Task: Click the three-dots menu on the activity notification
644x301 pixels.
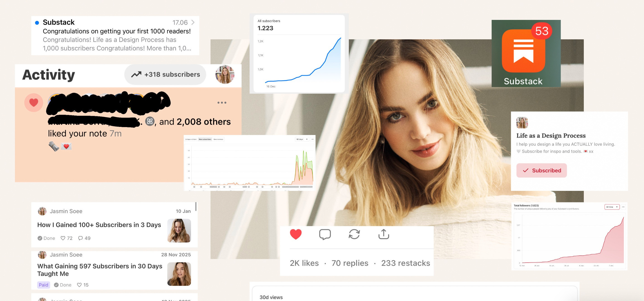Action: pyautogui.click(x=222, y=103)
